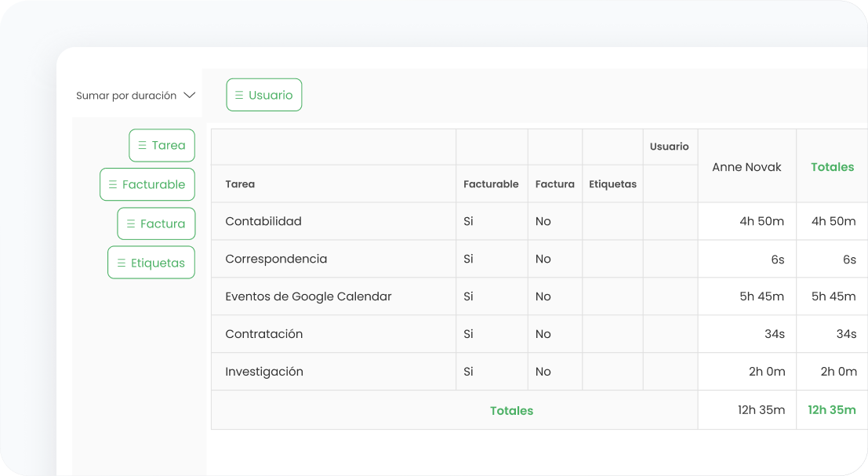Click the drag-handle icon on Etiquetas chip
The image size is (868, 476).
click(121, 263)
